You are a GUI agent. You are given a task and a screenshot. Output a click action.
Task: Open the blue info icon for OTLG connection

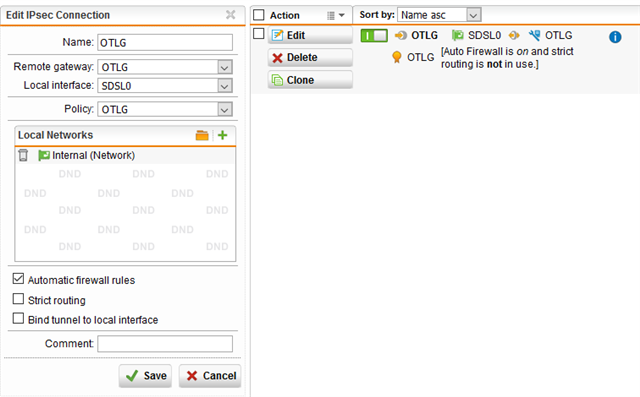tap(615, 37)
